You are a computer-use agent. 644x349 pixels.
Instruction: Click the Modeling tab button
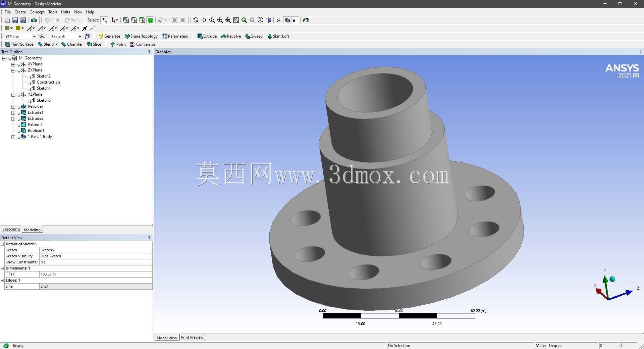32,230
